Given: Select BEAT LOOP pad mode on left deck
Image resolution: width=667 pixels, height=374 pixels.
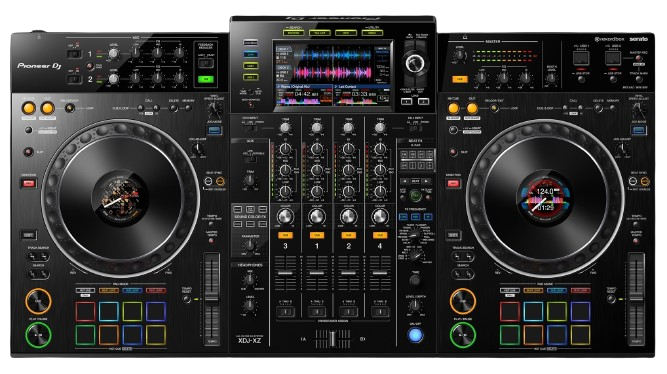Looking at the screenshot, I should click(x=108, y=291).
